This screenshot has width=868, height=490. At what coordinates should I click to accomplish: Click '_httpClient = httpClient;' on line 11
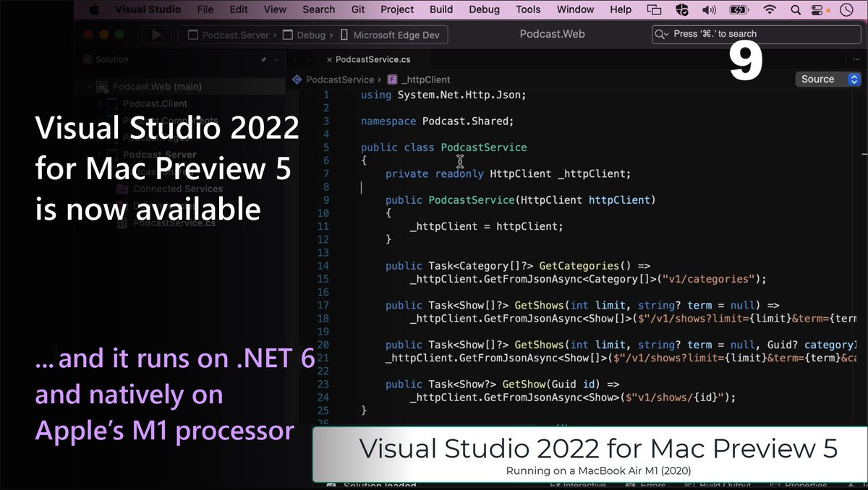[486, 226]
